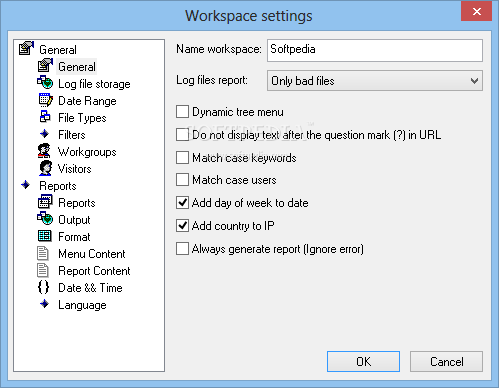Open the Output settings label
499x388 pixels.
pyautogui.click(x=74, y=220)
